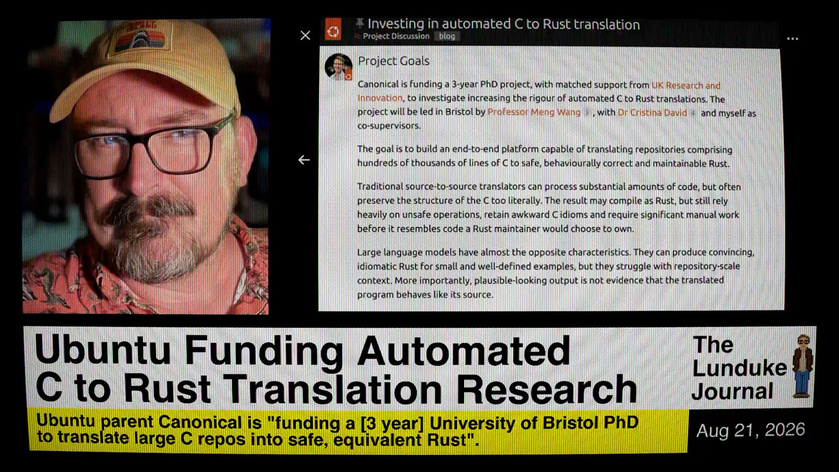Click the click count badge after Meng Wang

pos(586,112)
